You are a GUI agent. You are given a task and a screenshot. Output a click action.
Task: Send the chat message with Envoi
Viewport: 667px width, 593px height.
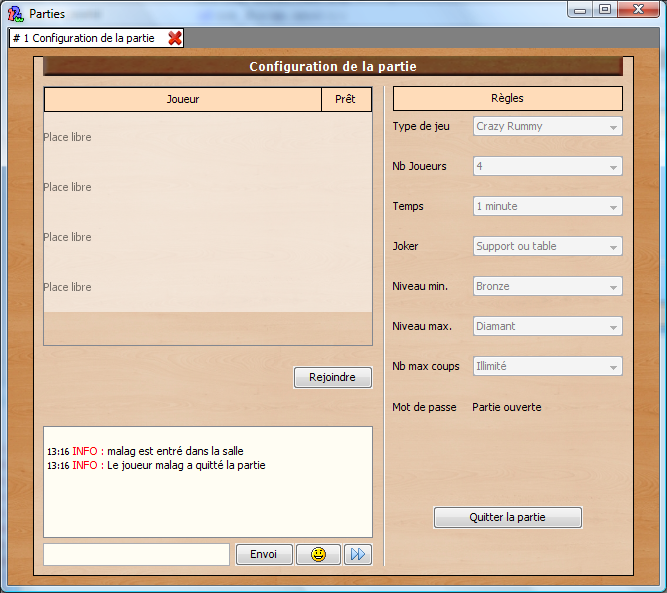coord(264,554)
